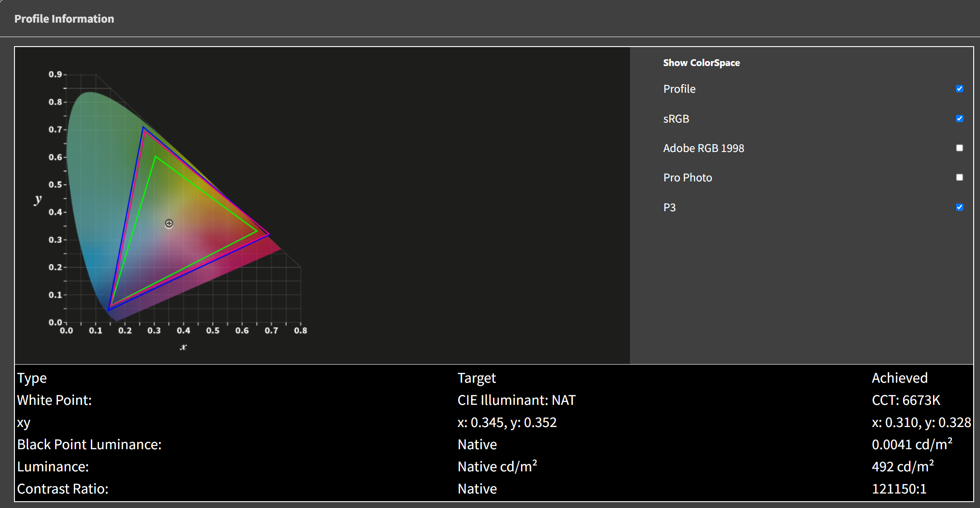
Task: Click the green sRGB triangle top vertex
Action: tap(155, 157)
